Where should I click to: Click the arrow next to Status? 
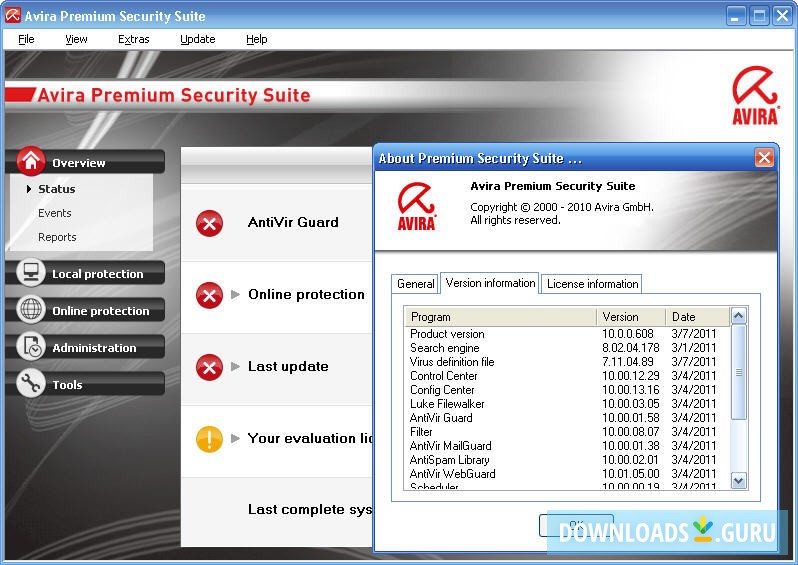pyautogui.click(x=29, y=189)
